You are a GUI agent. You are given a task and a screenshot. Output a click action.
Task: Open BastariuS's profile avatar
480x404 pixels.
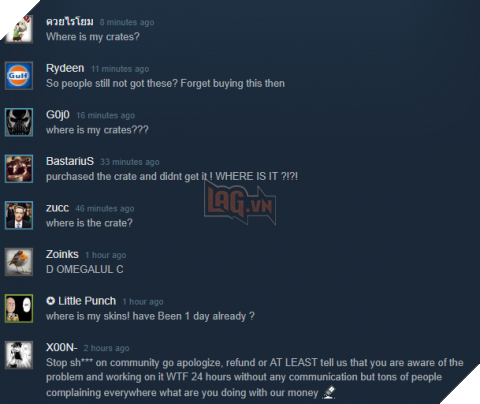coord(19,169)
